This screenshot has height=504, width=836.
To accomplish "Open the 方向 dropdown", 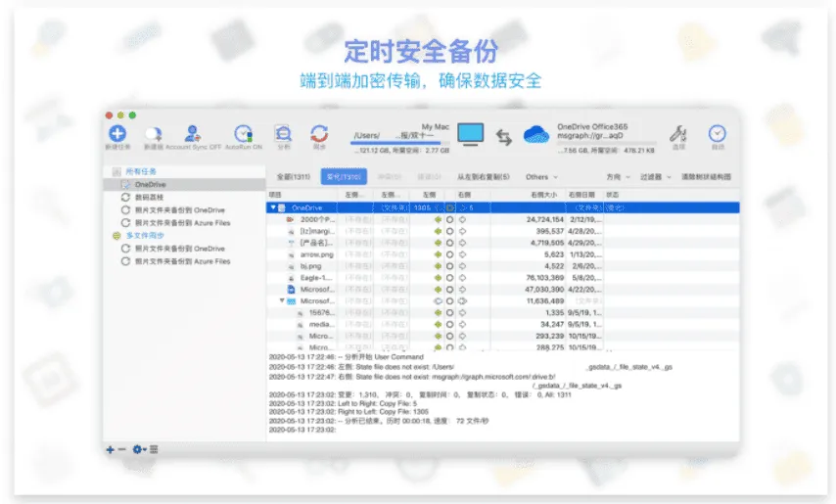I will coord(617,177).
